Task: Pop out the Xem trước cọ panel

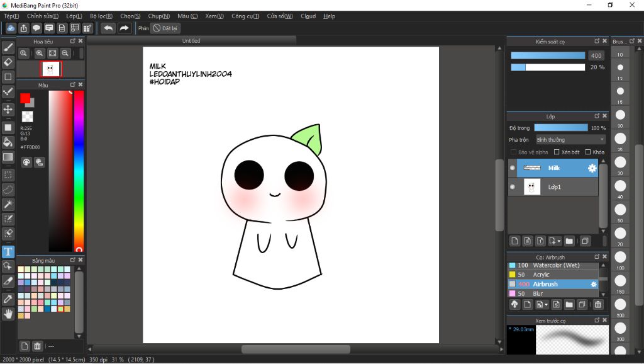Action: point(597,320)
